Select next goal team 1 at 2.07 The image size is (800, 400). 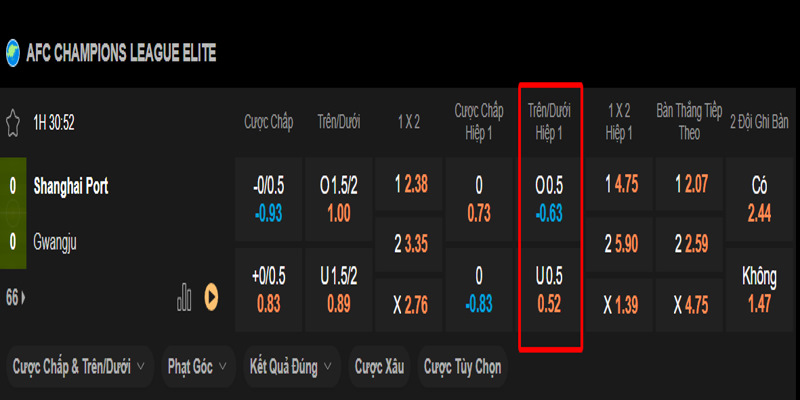point(689,184)
